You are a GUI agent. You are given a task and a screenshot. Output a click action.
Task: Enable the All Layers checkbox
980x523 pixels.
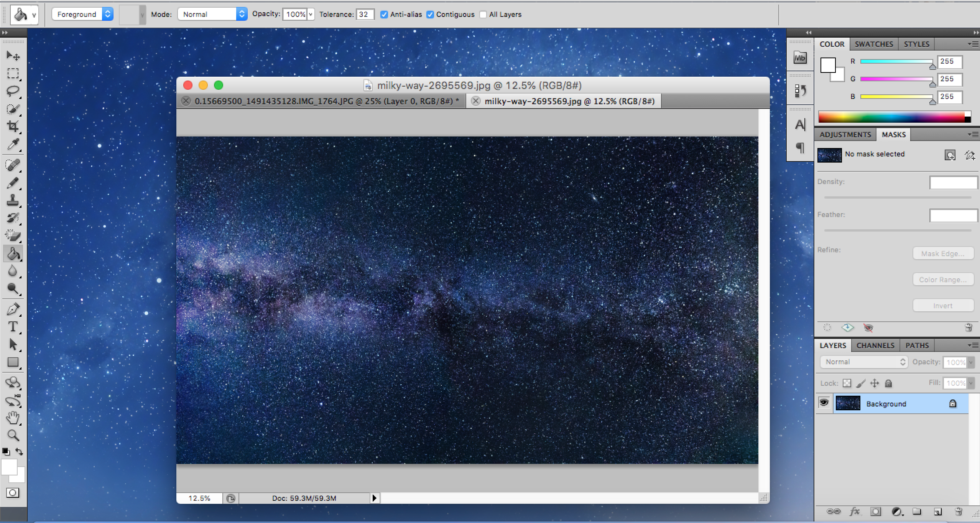click(x=483, y=15)
